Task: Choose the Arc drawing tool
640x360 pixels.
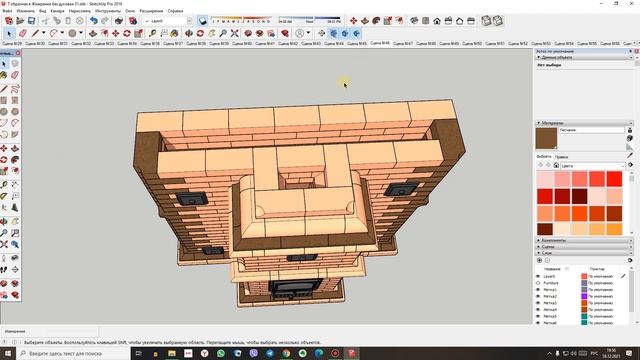Action: [x=54, y=33]
